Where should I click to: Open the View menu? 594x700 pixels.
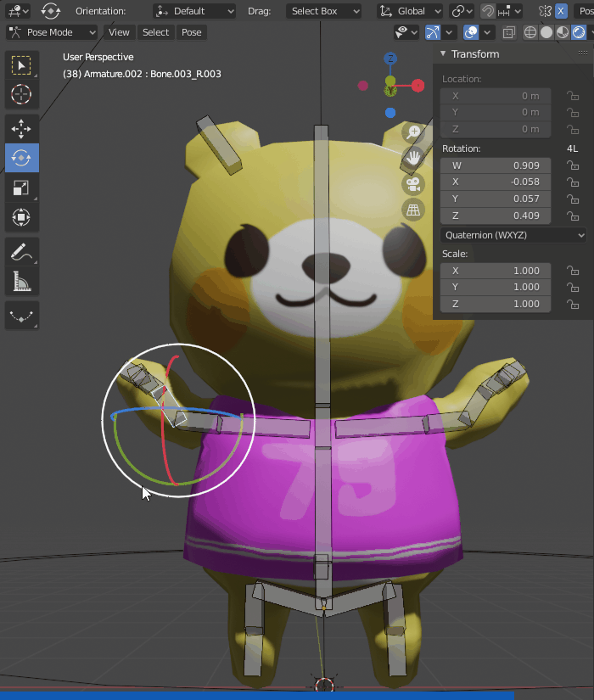(119, 32)
